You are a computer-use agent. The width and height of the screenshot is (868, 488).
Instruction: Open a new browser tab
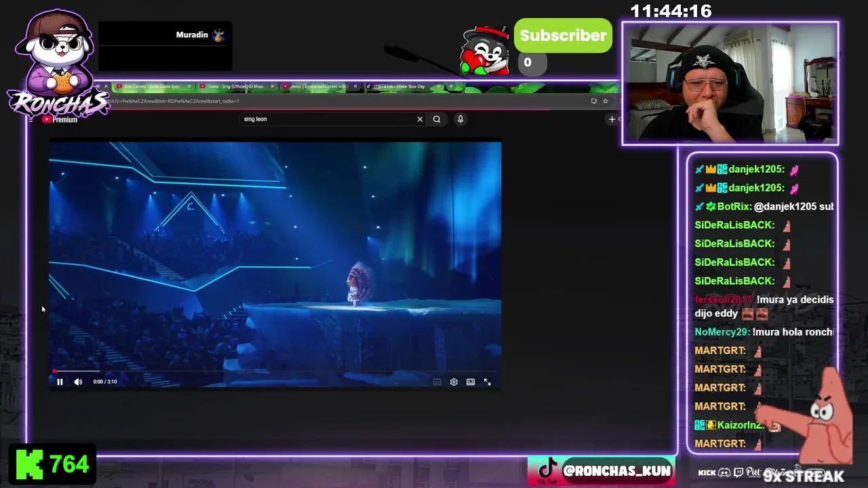point(451,87)
